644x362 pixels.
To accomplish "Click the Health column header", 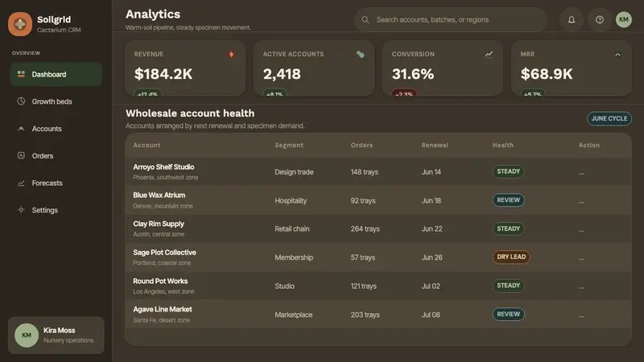I will [x=503, y=145].
